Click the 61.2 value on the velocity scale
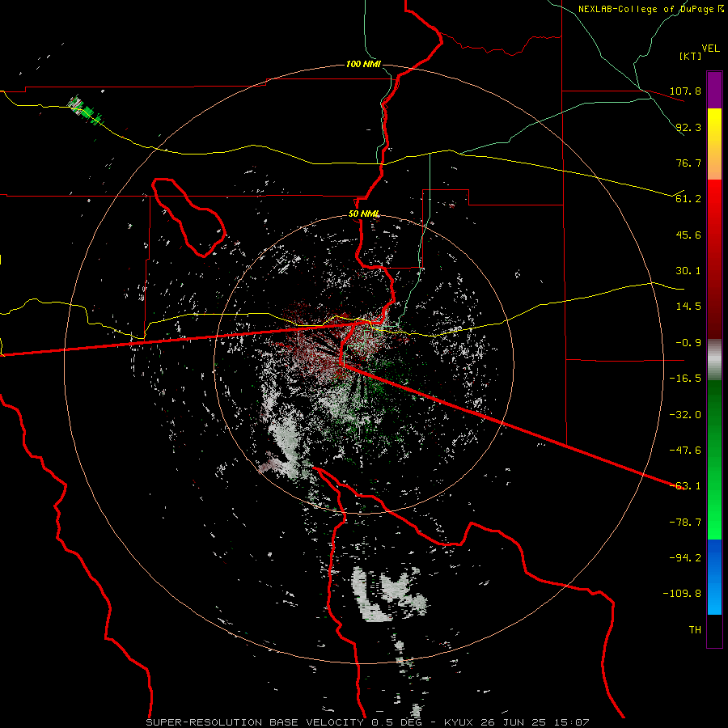Screen dimensions: 728x728 click(x=688, y=199)
